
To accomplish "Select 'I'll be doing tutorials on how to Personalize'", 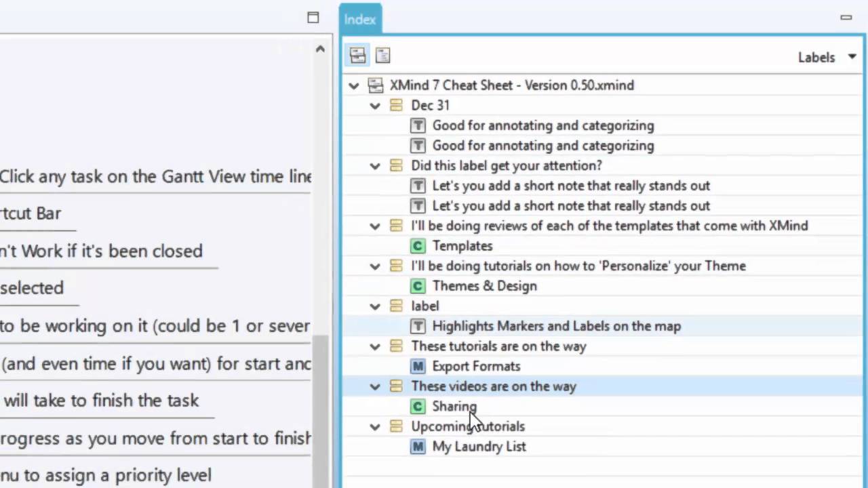I will click(578, 266).
